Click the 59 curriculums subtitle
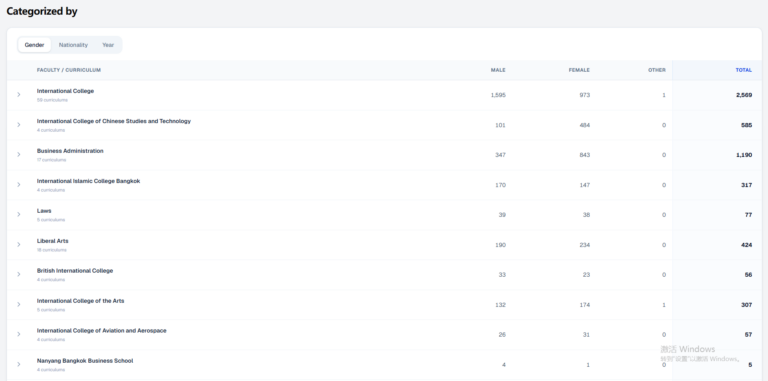This screenshot has height=381, width=768. click(x=52, y=100)
